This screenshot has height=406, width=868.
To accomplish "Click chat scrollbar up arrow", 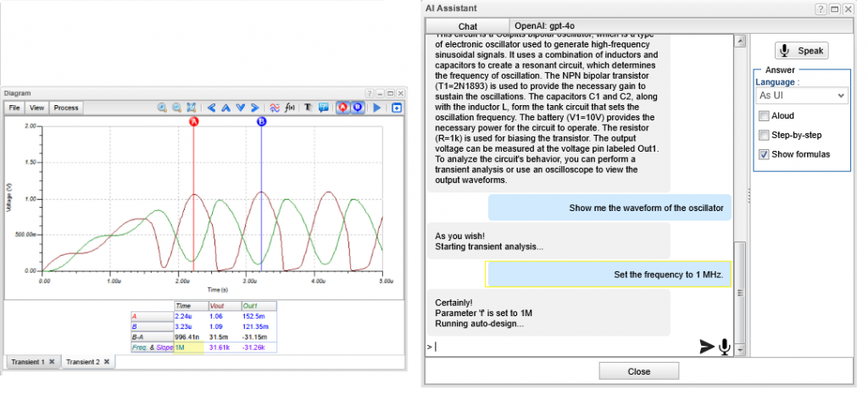I will click(739, 41).
